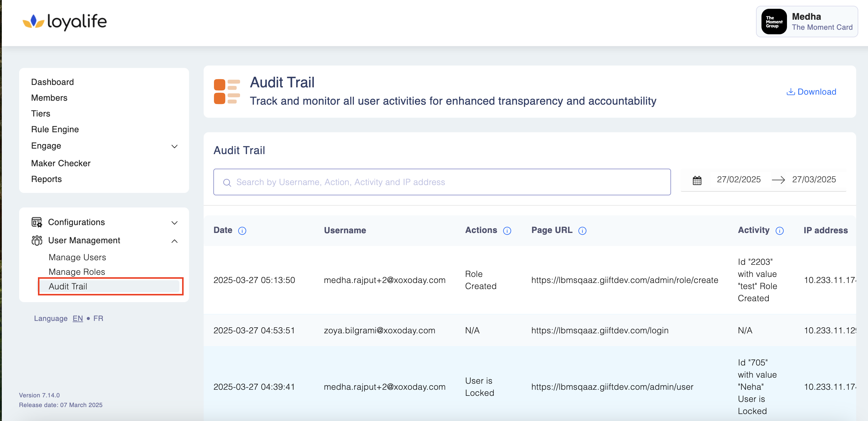Expand the Configurations section chevron
Image resolution: width=868 pixels, height=421 pixels.
(x=174, y=223)
